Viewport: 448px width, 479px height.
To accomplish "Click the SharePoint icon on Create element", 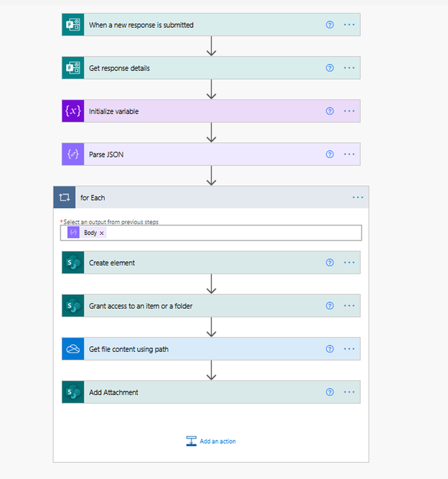I will point(73,262).
